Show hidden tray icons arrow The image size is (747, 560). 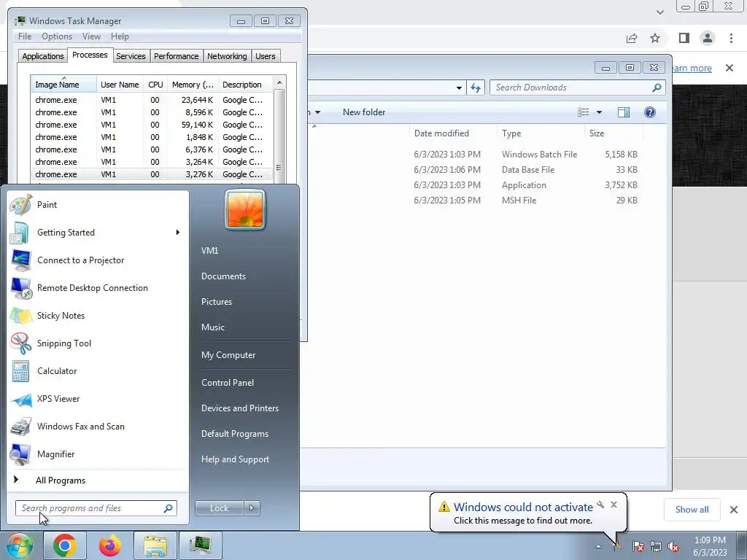click(598, 546)
